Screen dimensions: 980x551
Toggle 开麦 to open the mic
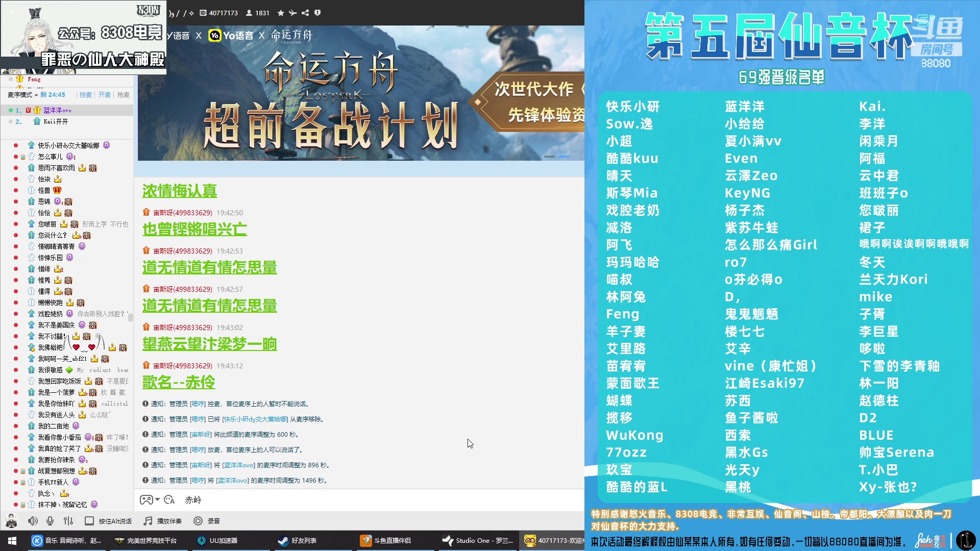click(104, 95)
